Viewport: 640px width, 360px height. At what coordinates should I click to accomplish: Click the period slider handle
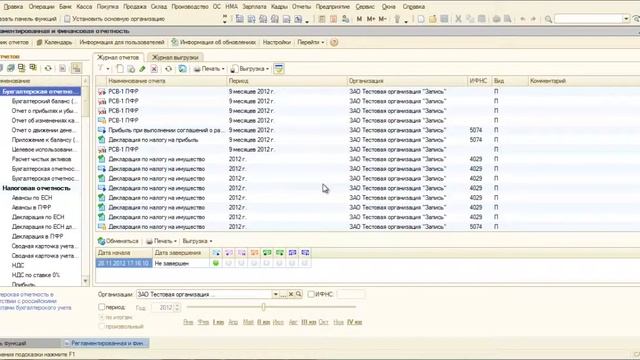click(264, 307)
